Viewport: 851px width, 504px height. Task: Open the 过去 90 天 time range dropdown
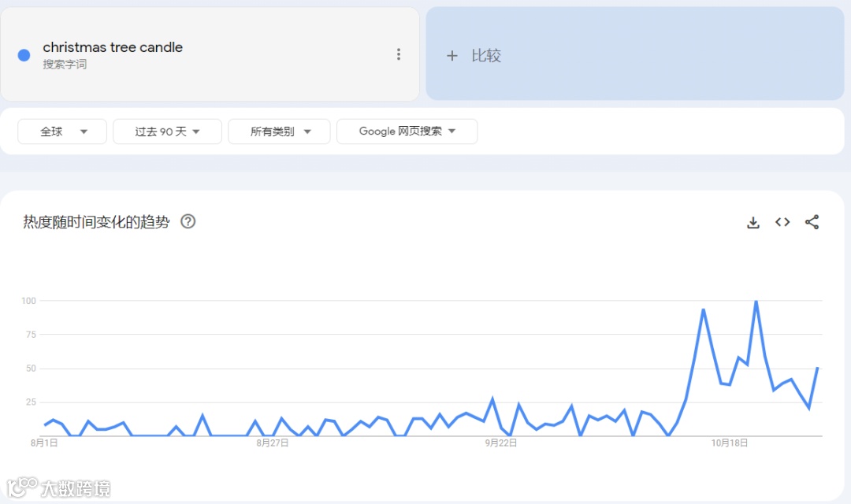pos(167,132)
